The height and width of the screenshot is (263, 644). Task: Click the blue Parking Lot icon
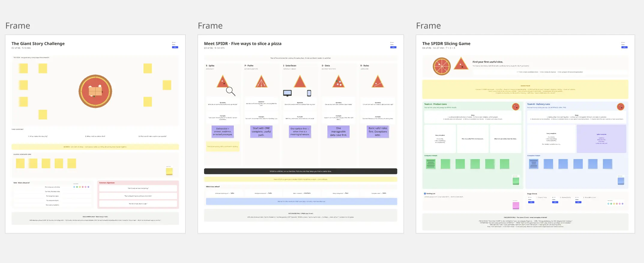click(425, 194)
